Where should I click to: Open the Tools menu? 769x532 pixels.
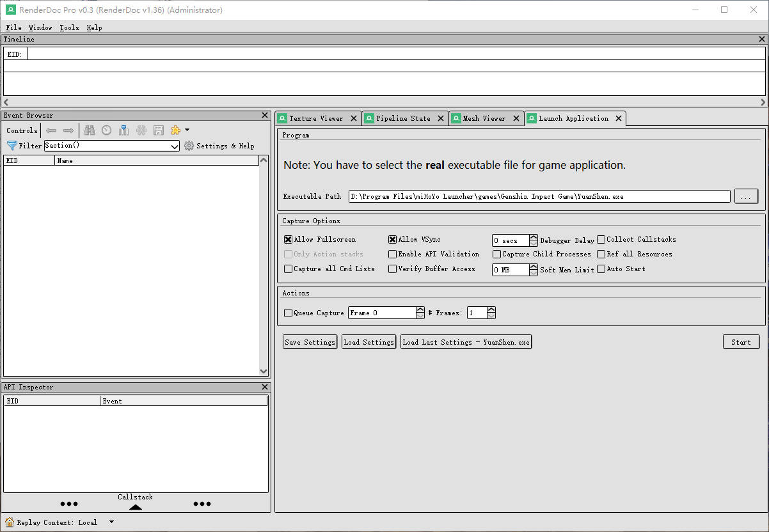coord(69,27)
